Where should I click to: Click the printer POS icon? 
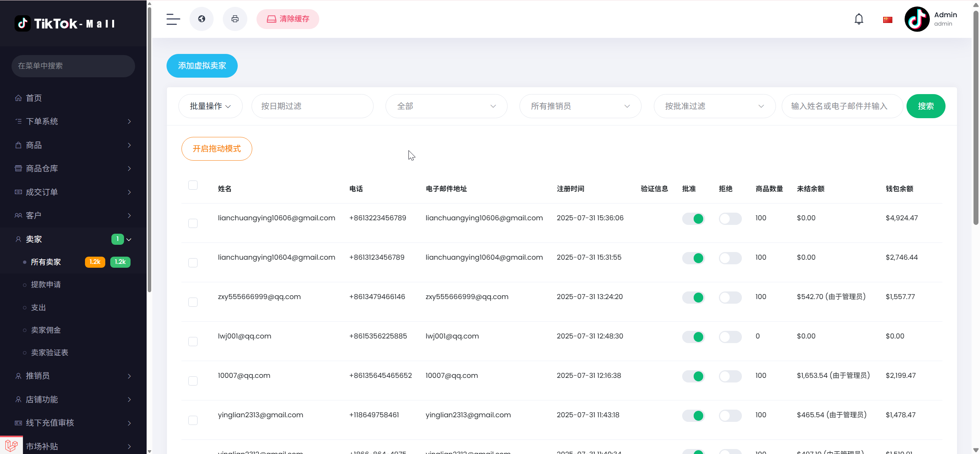pyautogui.click(x=235, y=19)
